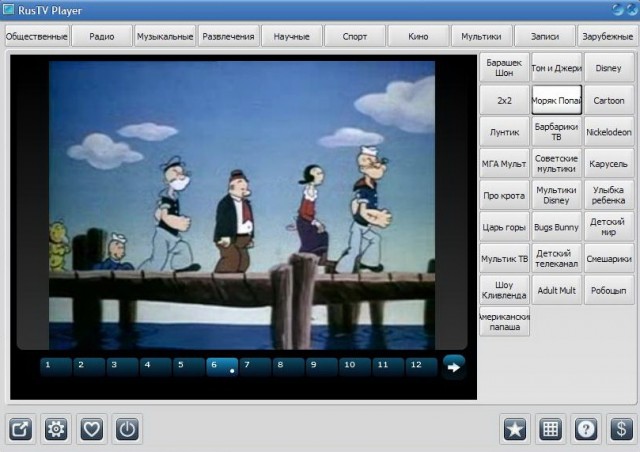Click the heart favorites icon
The height and width of the screenshot is (452, 640).
[92, 429]
